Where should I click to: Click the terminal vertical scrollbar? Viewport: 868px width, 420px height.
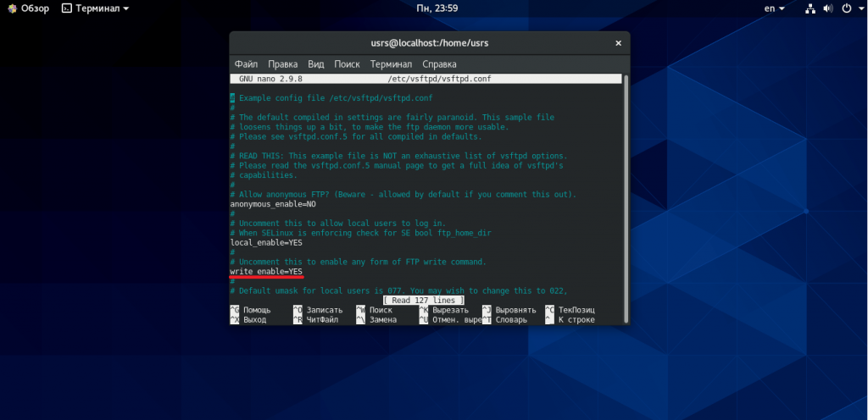pos(626,198)
